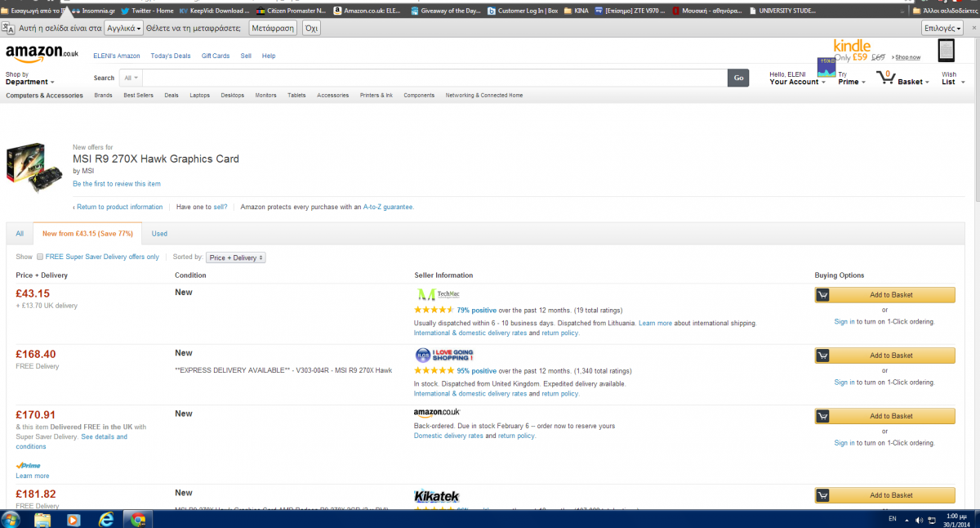980x528 pixels.
Task: Click 79% positive rating link
Action: pos(477,311)
